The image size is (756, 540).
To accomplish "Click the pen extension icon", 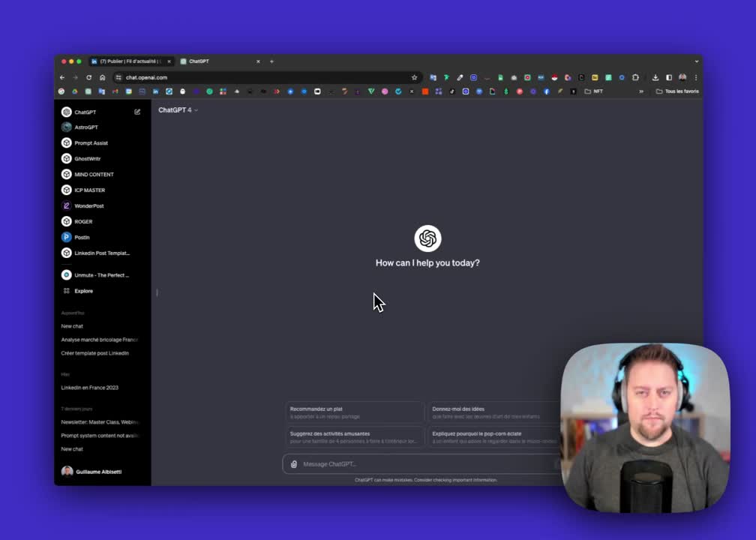I will [460, 78].
